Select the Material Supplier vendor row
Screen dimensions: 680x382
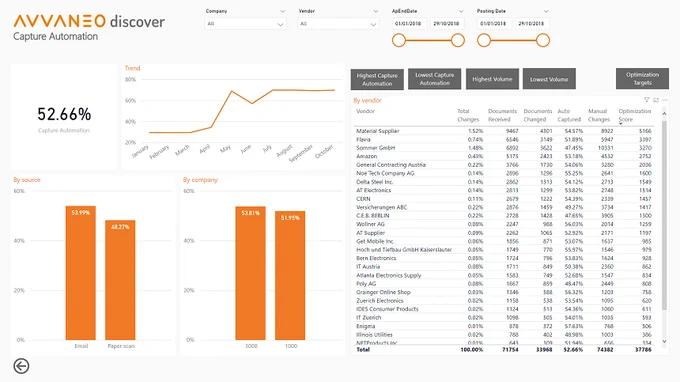[x=504, y=131]
